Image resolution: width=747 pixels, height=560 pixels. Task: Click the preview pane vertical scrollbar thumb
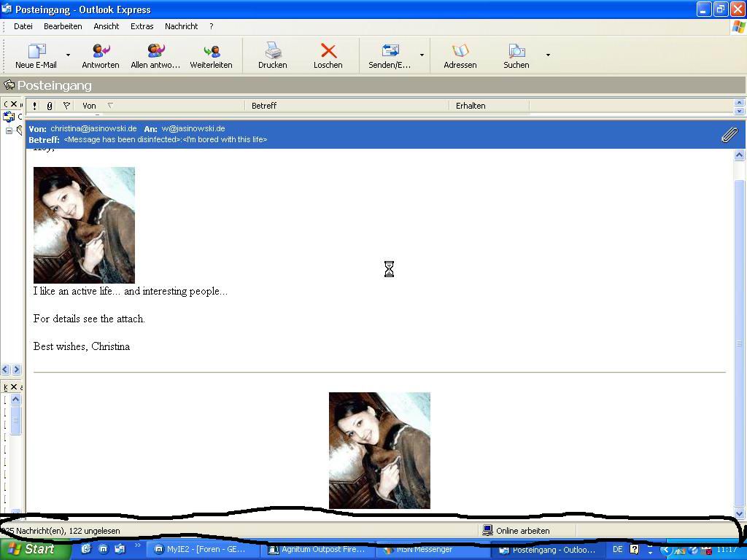pyautogui.click(x=740, y=343)
